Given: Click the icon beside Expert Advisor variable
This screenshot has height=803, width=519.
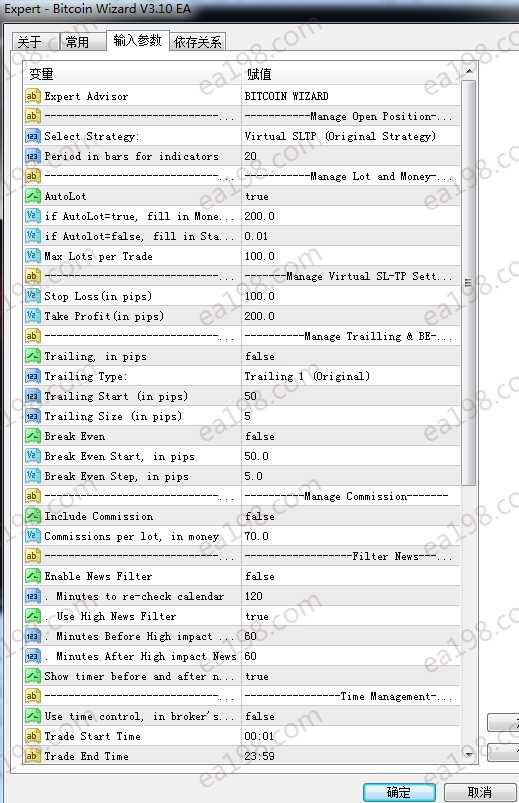Looking at the screenshot, I should (32, 96).
